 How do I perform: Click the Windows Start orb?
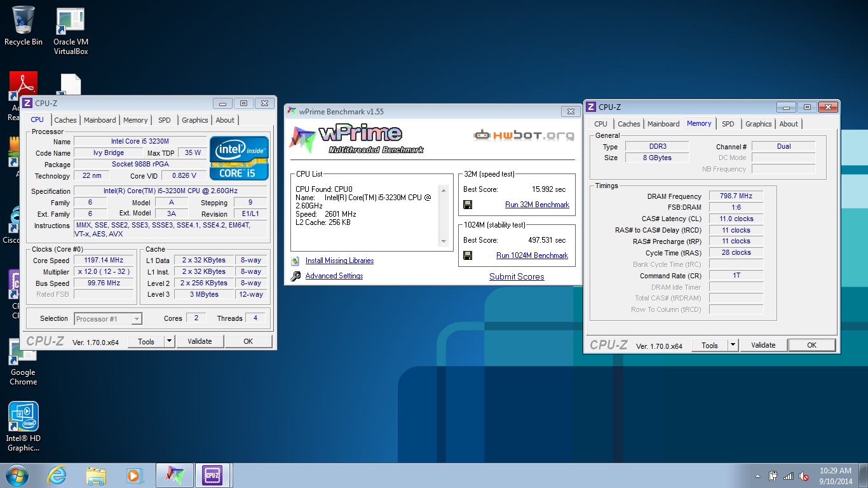[x=16, y=475]
